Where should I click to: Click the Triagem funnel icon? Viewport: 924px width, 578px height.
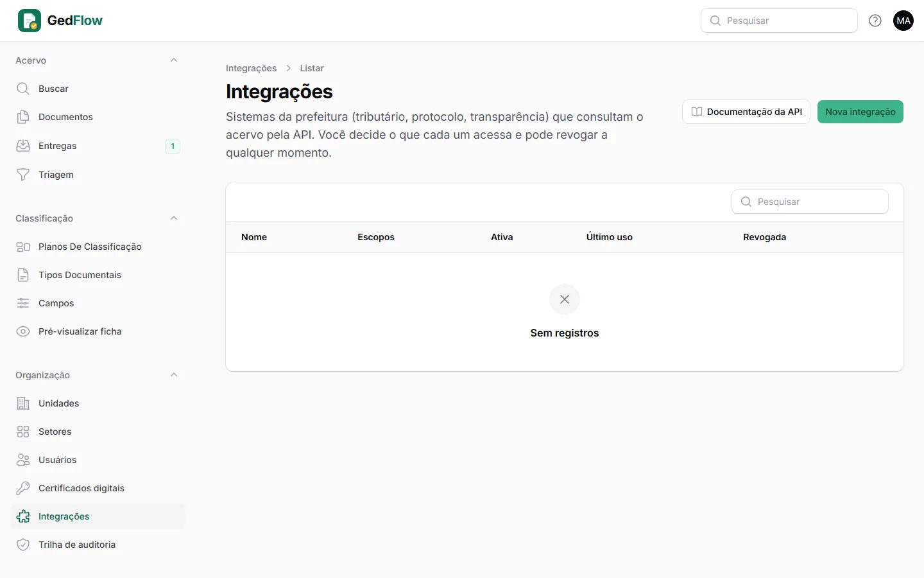pos(23,175)
